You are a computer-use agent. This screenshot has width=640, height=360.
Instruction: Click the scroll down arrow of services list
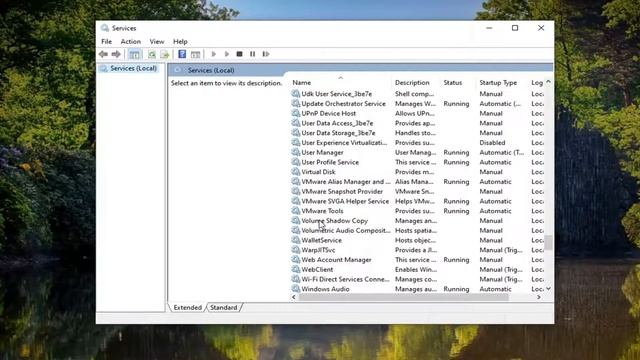(x=549, y=289)
